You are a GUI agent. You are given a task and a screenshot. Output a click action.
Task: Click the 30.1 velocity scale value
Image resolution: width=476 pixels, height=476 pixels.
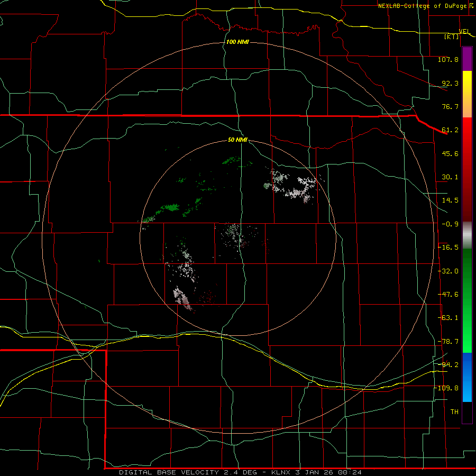[450, 177]
